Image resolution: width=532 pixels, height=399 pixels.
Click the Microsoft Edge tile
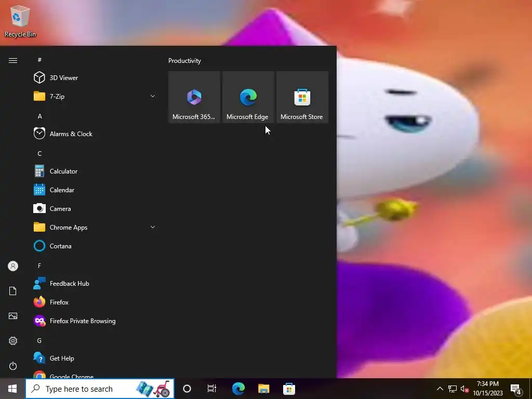(248, 97)
